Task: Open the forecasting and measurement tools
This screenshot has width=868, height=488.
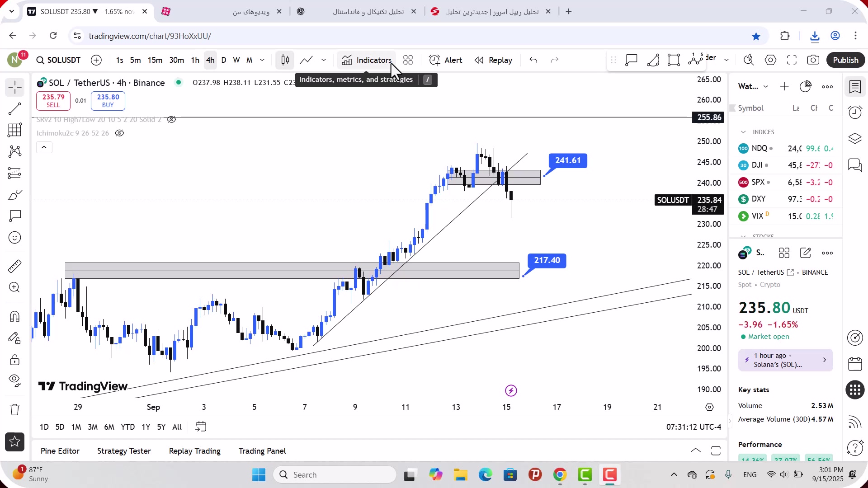Action: [15, 173]
